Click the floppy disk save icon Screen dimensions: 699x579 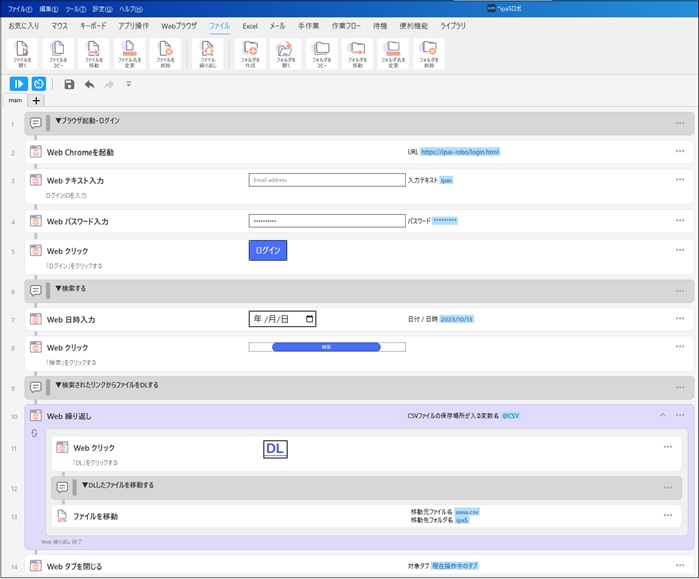(69, 85)
